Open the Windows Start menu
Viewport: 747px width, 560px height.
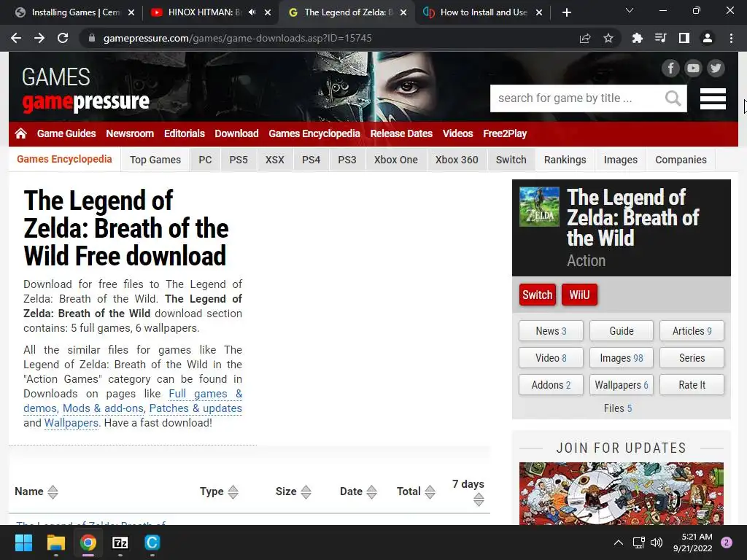pyautogui.click(x=23, y=542)
